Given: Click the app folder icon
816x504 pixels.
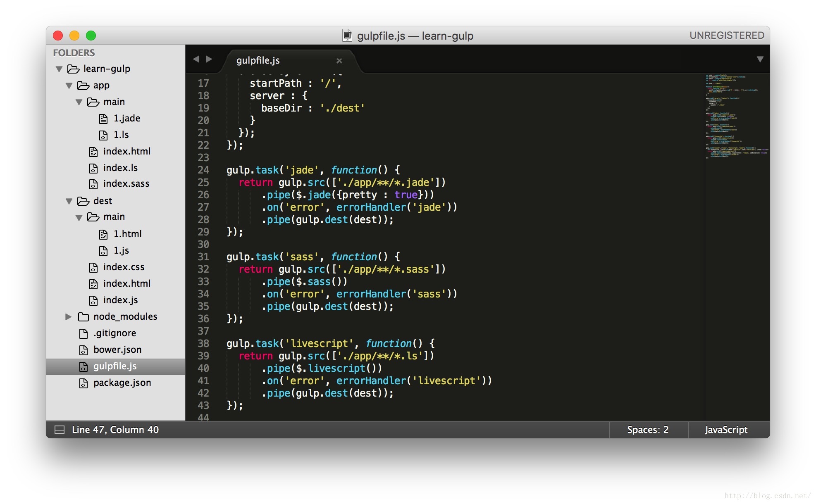Looking at the screenshot, I should (x=83, y=86).
